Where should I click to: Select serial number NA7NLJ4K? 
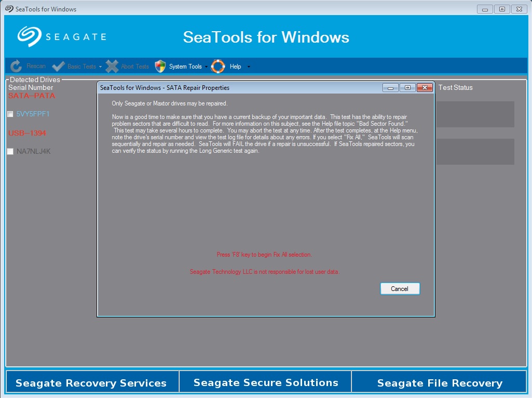coord(34,151)
